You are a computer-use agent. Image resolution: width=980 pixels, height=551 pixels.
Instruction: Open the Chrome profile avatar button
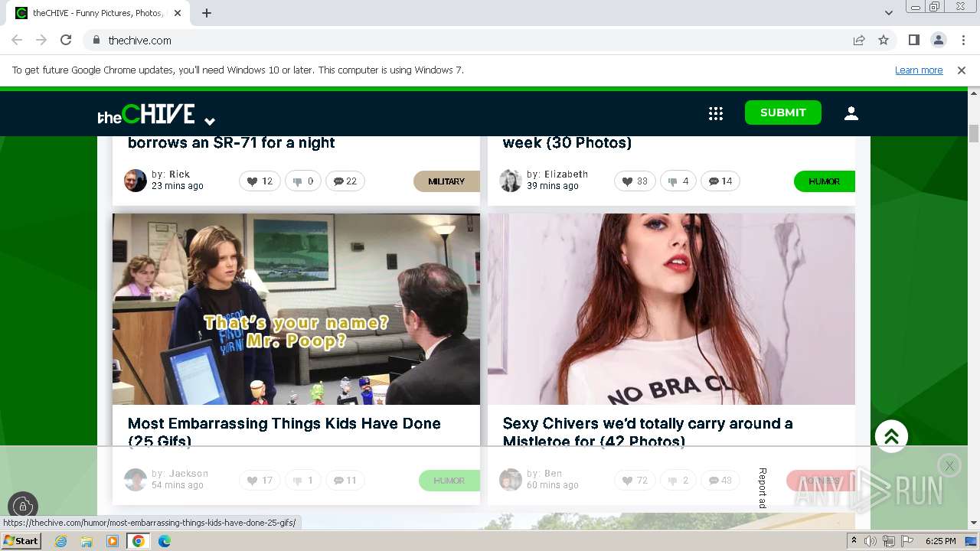[x=938, y=40]
